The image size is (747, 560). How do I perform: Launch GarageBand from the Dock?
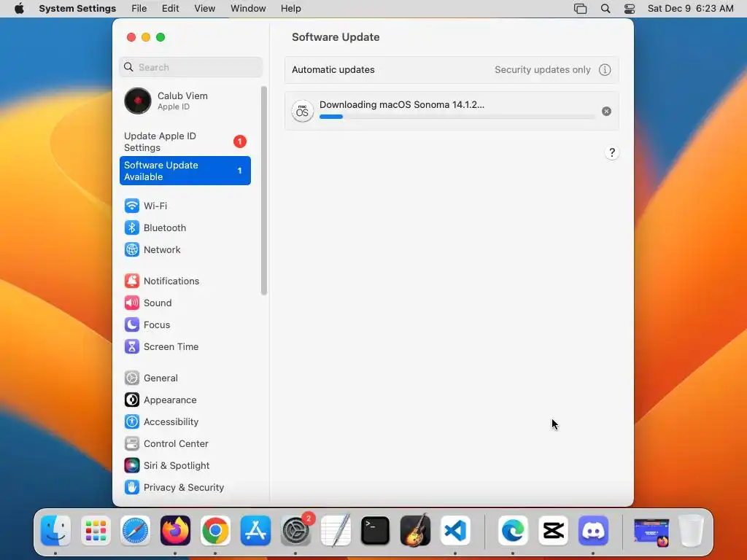pos(415,530)
